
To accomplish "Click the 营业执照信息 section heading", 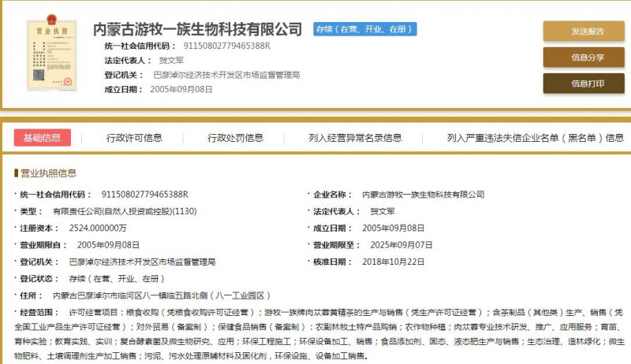I will 48,173.
